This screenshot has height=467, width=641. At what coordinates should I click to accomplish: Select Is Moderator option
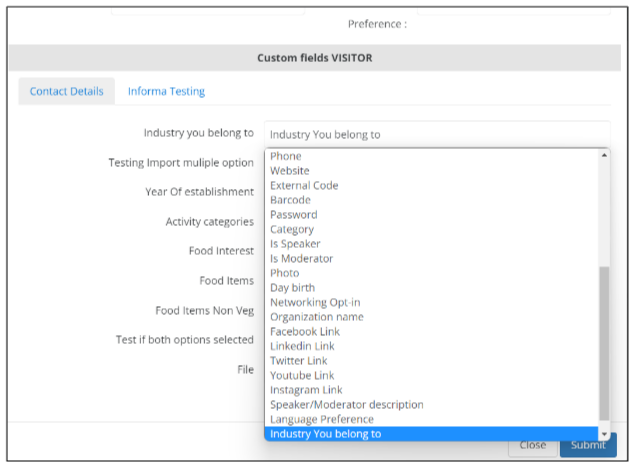[x=301, y=259]
